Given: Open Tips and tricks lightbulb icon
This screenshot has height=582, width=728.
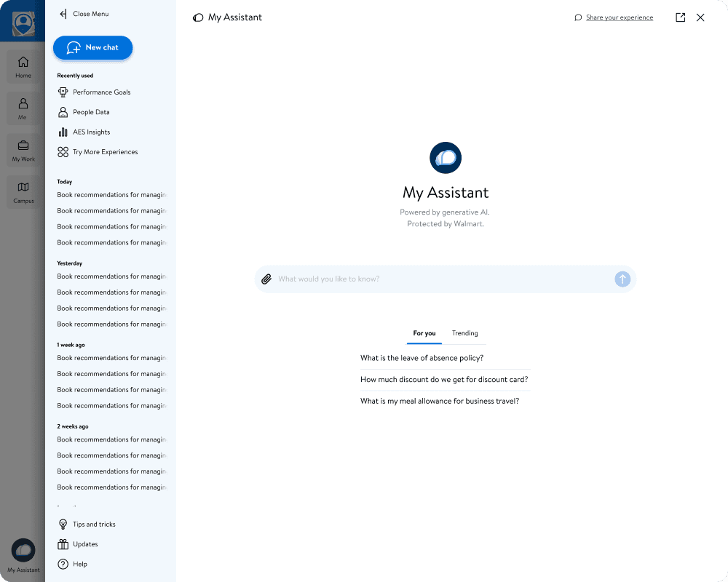Looking at the screenshot, I should [63, 524].
